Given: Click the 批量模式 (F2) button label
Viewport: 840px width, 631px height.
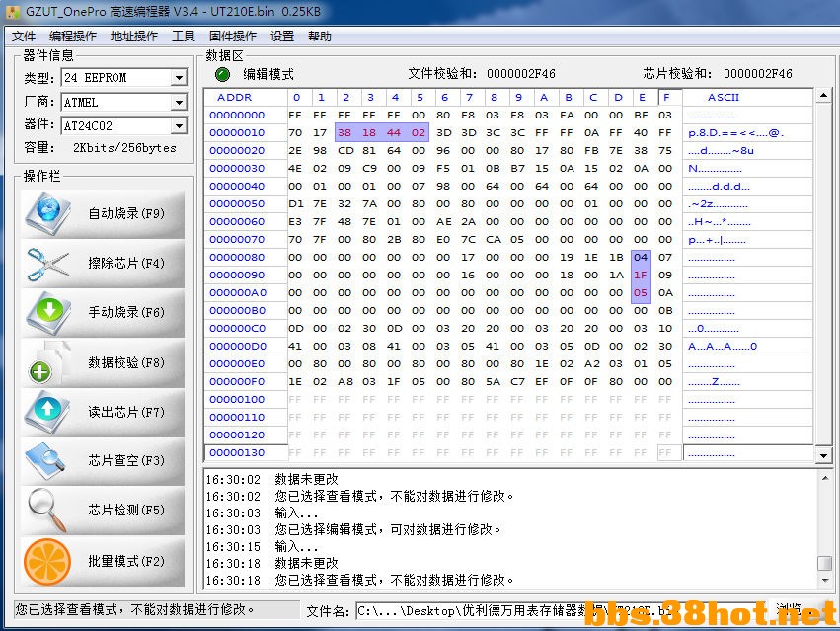Looking at the screenshot, I should 126,561.
